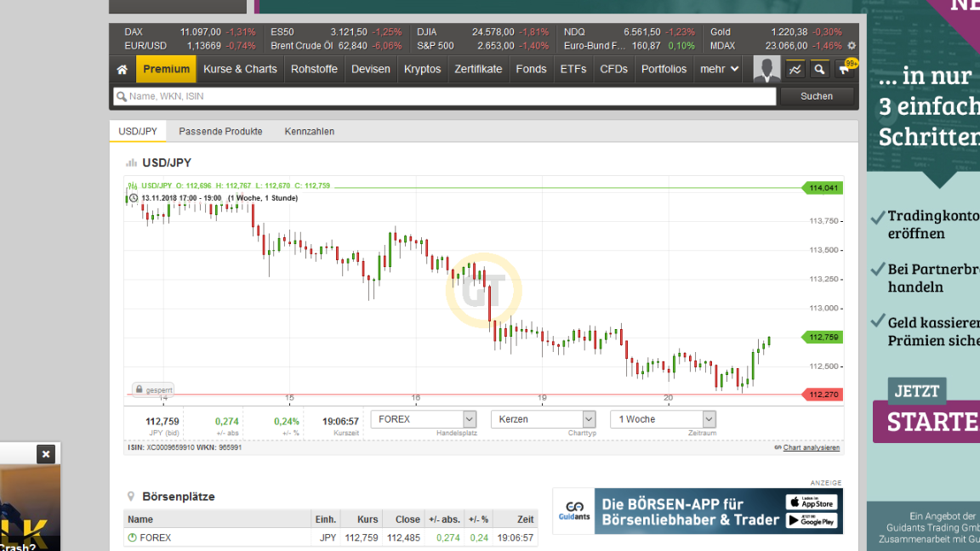Open the Zertifikate menu

(x=478, y=70)
